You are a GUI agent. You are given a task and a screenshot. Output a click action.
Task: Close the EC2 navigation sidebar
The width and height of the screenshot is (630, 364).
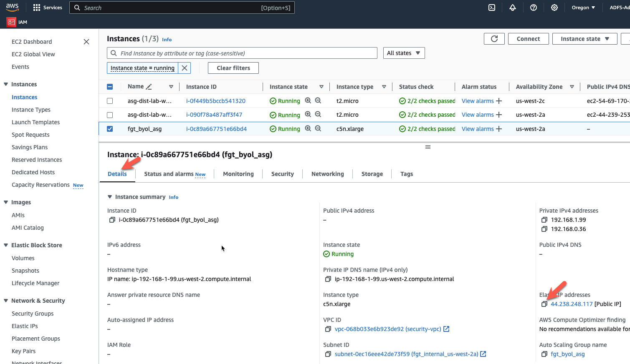(86, 42)
